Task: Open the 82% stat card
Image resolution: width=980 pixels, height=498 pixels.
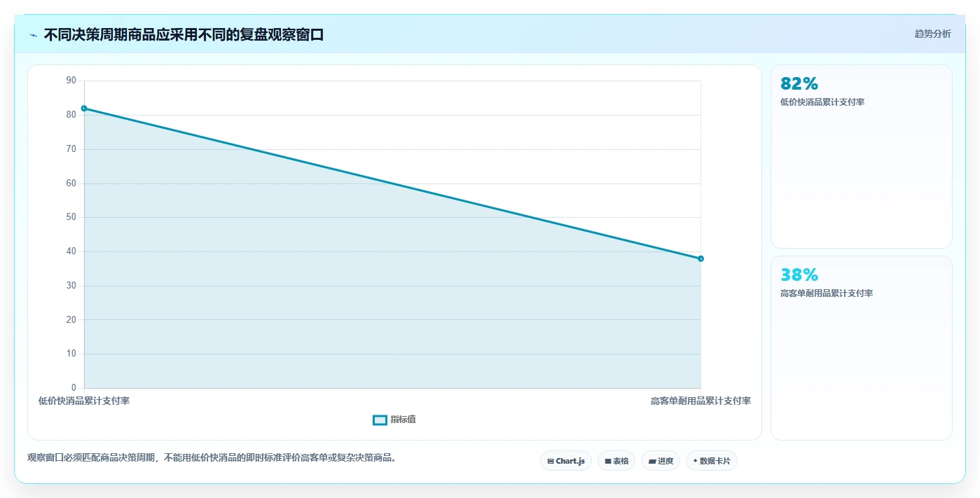Action: tap(861, 156)
